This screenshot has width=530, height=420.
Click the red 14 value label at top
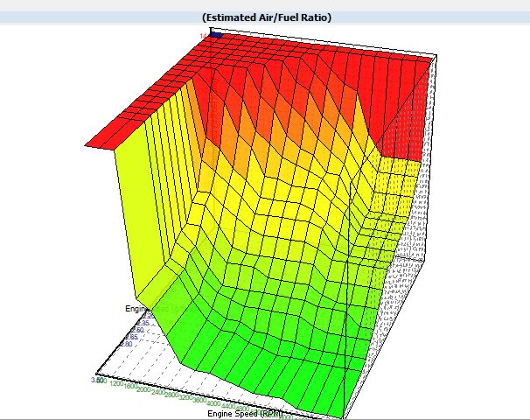pyautogui.click(x=203, y=35)
